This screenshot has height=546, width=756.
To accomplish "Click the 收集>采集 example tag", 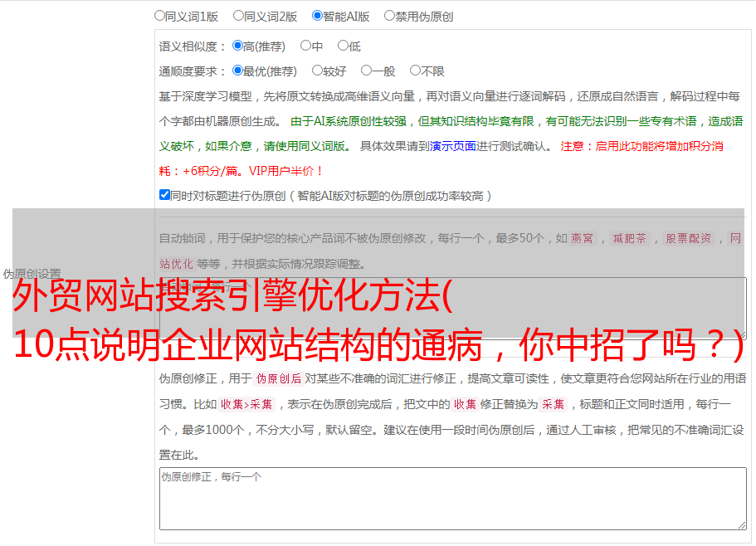I will pyautogui.click(x=246, y=404).
